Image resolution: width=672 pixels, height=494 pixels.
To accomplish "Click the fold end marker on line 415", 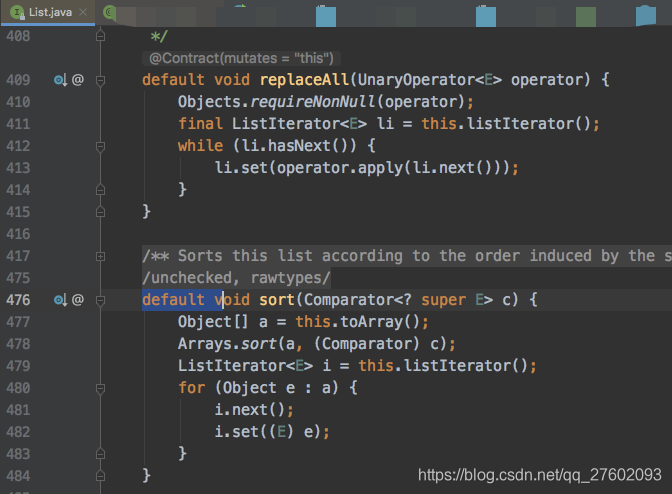I will pyautogui.click(x=100, y=212).
